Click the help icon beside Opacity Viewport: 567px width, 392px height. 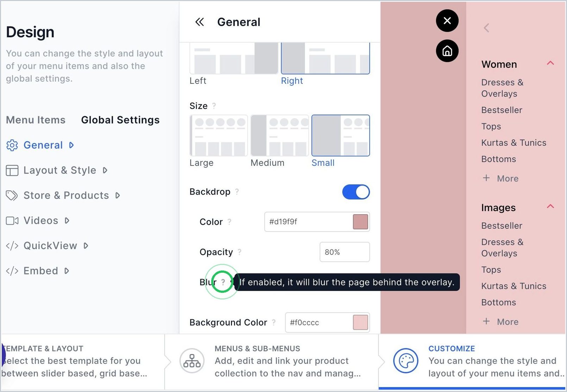click(x=239, y=252)
